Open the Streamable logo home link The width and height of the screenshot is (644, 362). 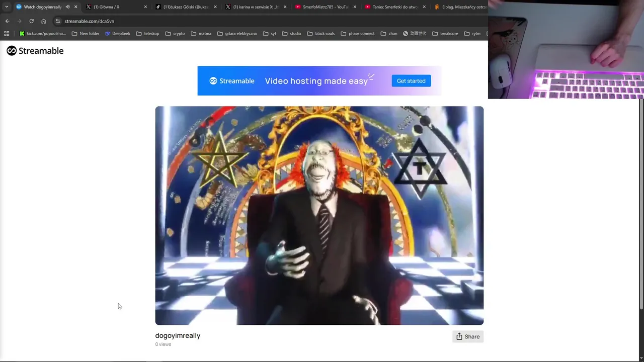point(35,51)
